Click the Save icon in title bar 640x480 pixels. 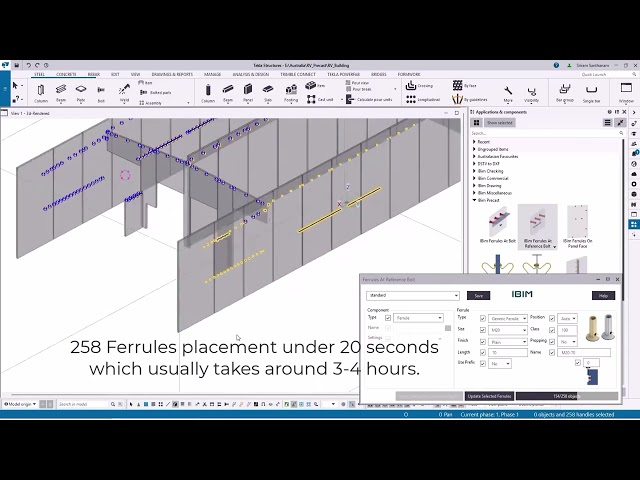click(x=17, y=65)
